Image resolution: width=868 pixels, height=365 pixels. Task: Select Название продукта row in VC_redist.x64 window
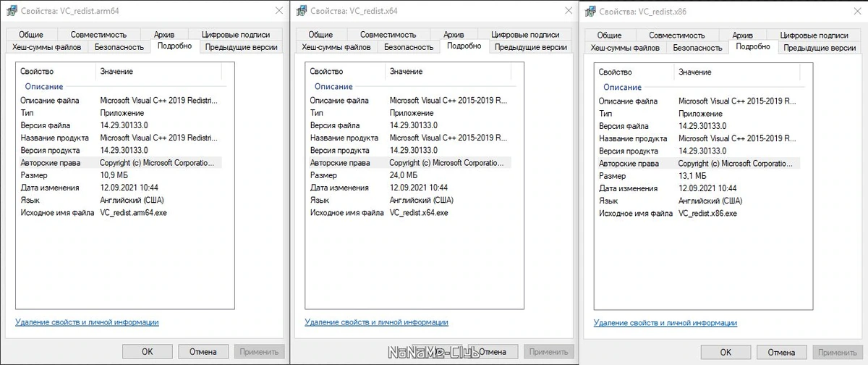click(409, 138)
